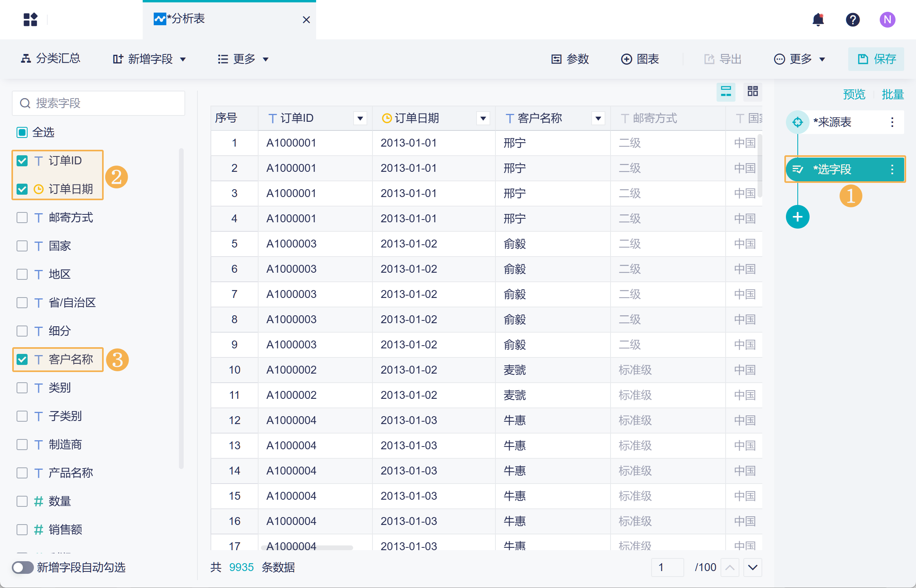Open the left 更多 list menu
916x588 pixels.
point(243,59)
